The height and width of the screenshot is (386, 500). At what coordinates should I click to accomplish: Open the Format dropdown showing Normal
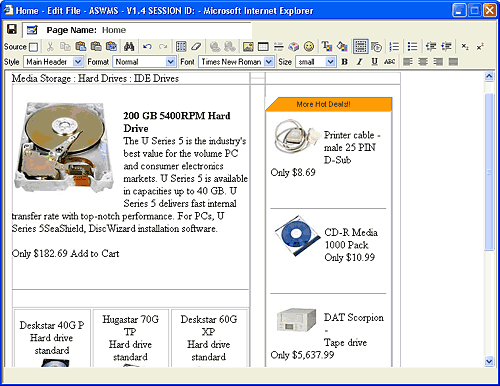(x=144, y=62)
